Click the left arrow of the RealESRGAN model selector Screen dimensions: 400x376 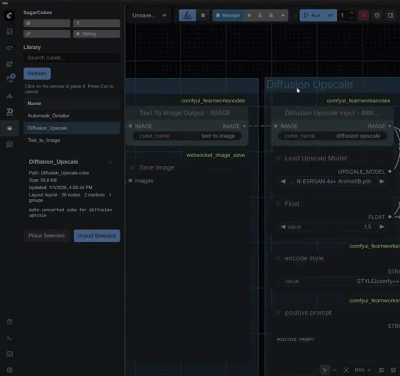[283, 181]
